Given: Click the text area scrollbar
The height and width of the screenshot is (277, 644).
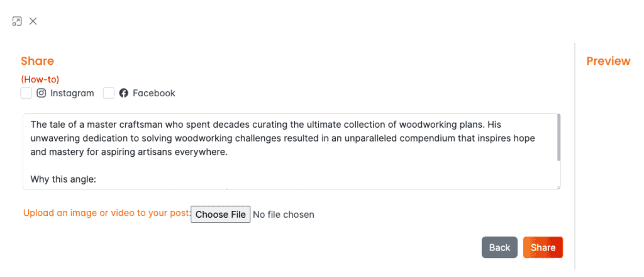Looking at the screenshot, I should tap(558, 138).
